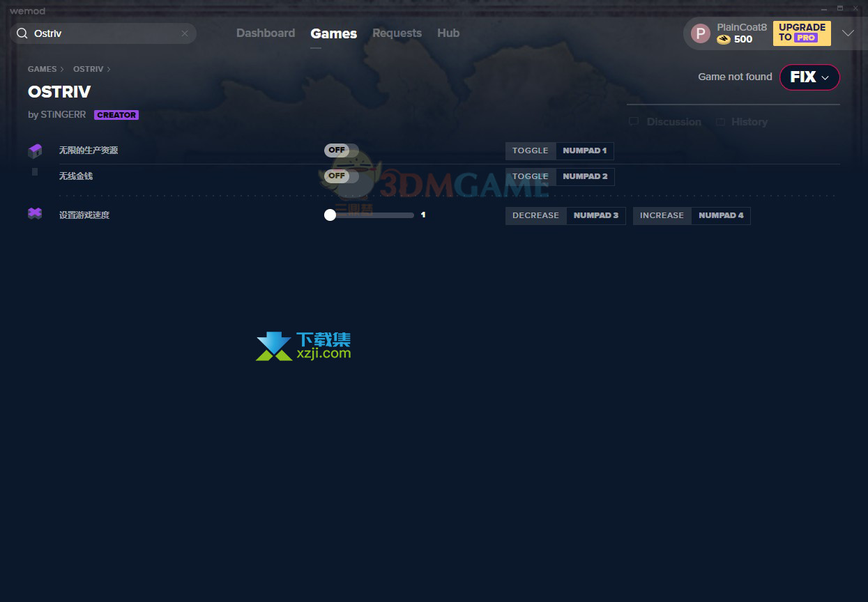
Task: Switch to the History tab
Action: point(749,122)
